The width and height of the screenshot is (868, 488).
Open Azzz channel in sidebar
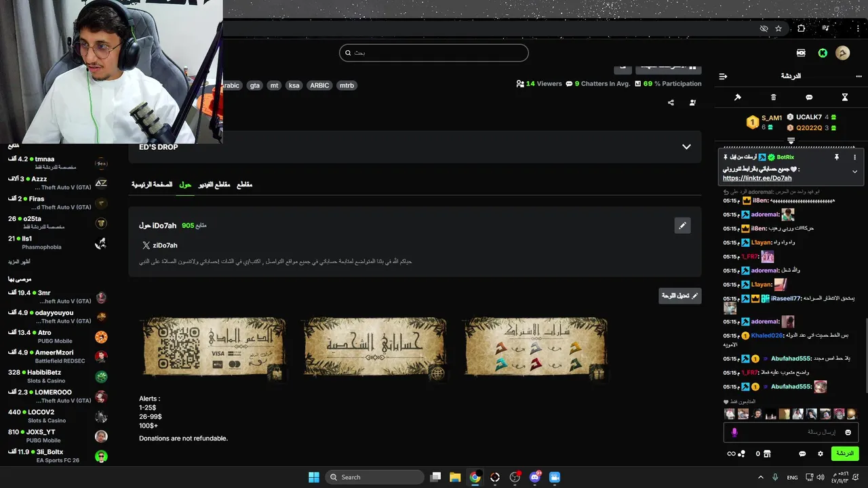(58, 183)
